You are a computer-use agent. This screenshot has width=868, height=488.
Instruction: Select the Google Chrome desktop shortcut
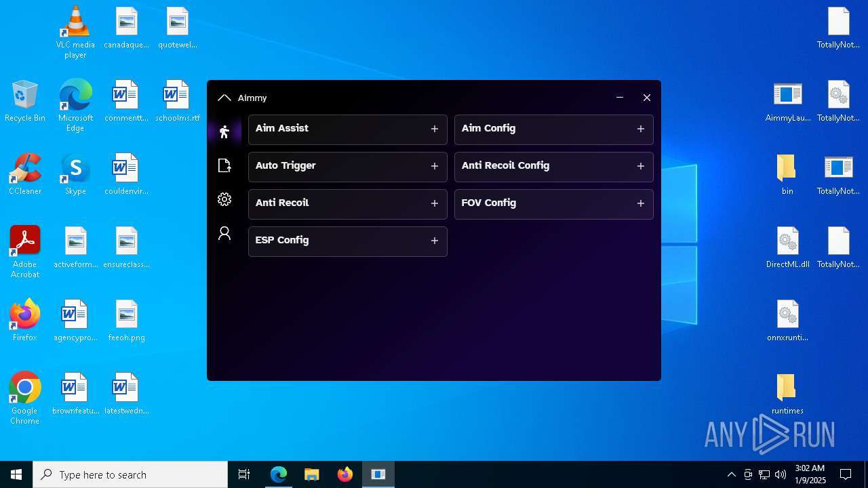pyautogui.click(x=25, y=398)
